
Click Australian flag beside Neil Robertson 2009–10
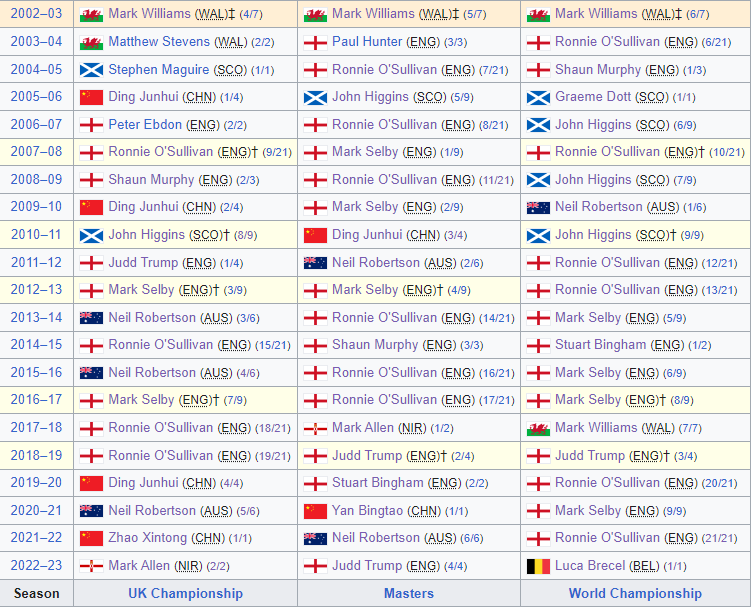538,208
